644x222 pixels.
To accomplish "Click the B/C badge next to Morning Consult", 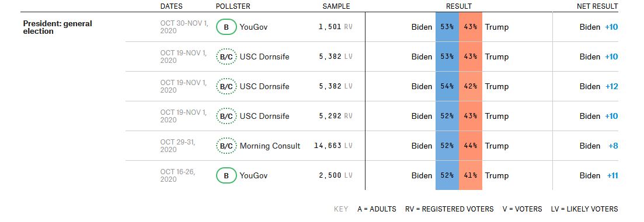I will pos(227,146).
